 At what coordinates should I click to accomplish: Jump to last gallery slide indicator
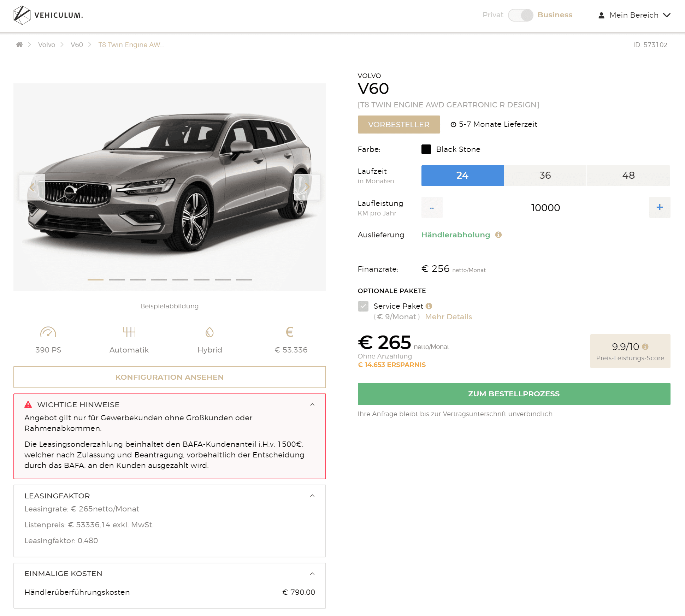coord(244,280)
